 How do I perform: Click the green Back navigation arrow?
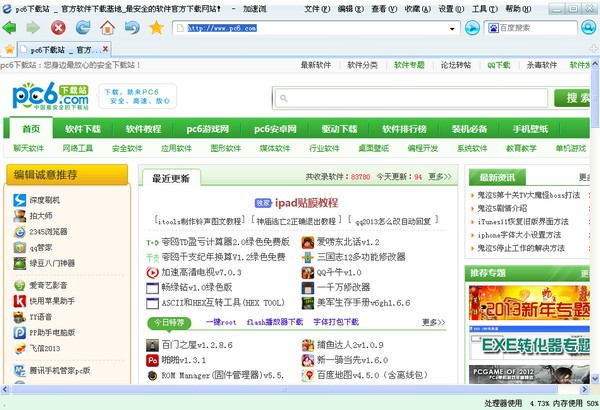click(10, 27)
